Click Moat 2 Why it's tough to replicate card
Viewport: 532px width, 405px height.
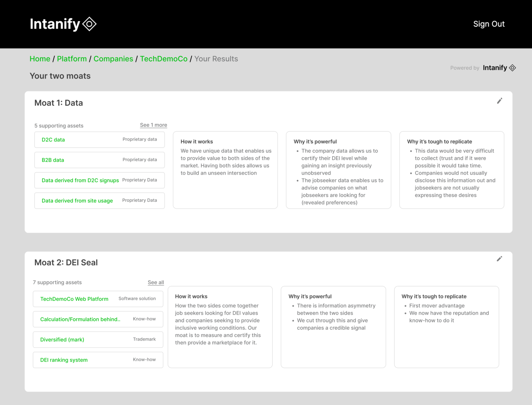coord(447,327)
